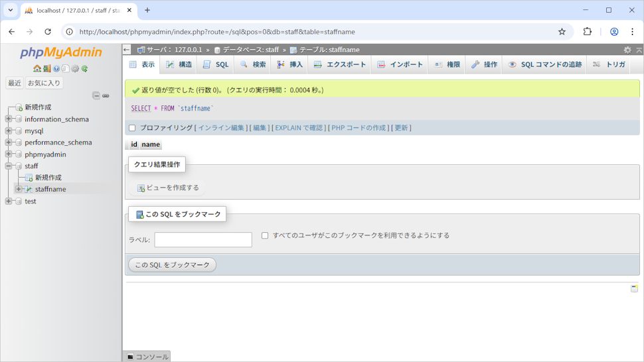Reload the browser page
The image size is (644, 362).
[x=48, y=32]
